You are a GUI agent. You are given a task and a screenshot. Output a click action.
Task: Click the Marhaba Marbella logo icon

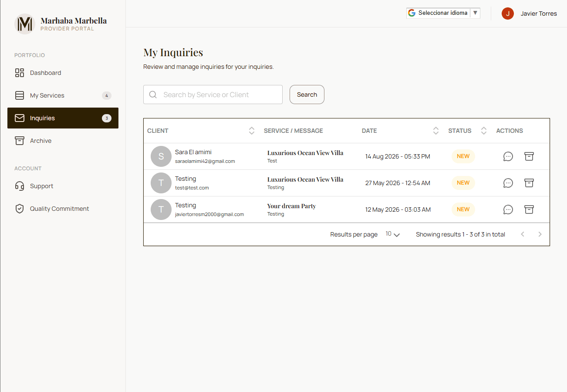pyautogui.click(x=24, y=24)
